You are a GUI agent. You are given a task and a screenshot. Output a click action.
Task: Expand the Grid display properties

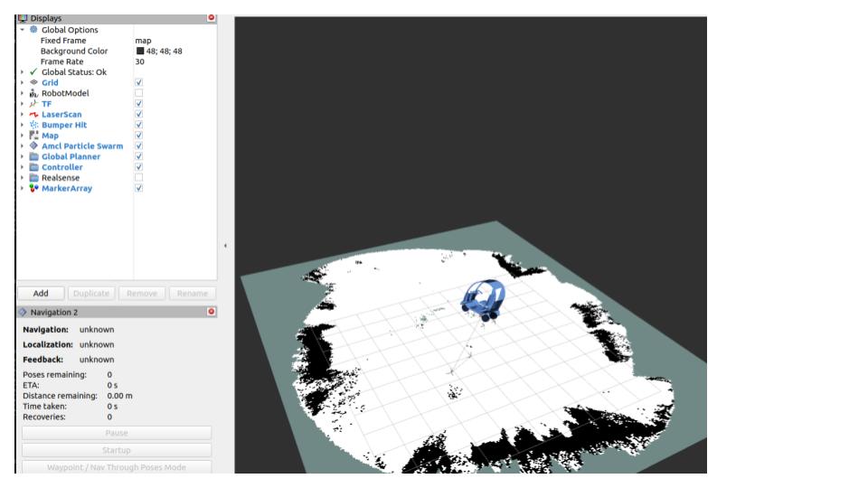[22, 82]
